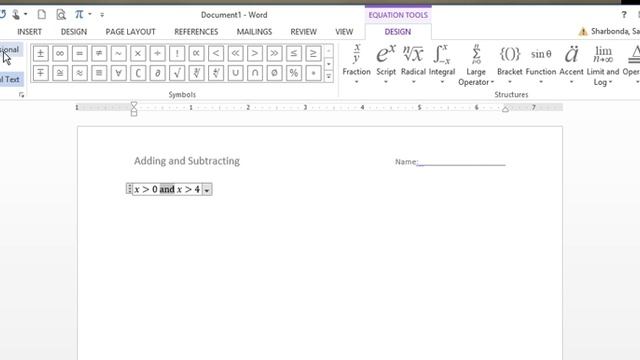Insert the not-equal symbol
Screen dimensions: 640x360
pos(99,53)
